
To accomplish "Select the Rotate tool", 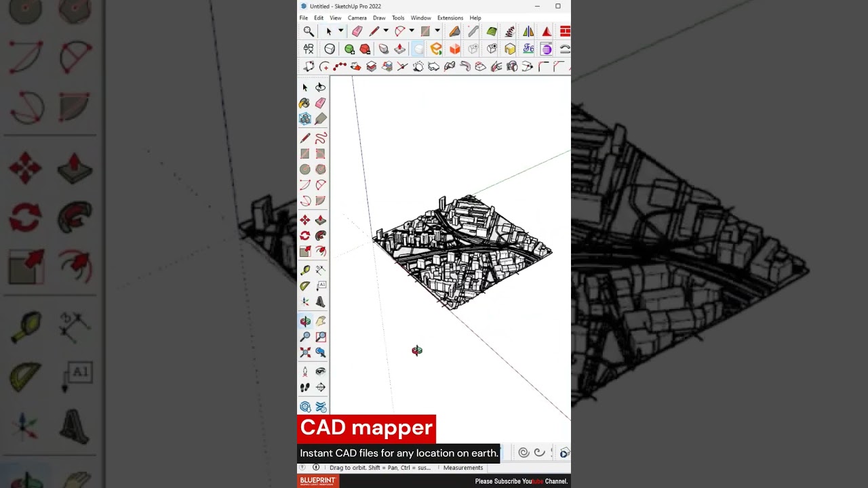I will [x=304, y=236].
